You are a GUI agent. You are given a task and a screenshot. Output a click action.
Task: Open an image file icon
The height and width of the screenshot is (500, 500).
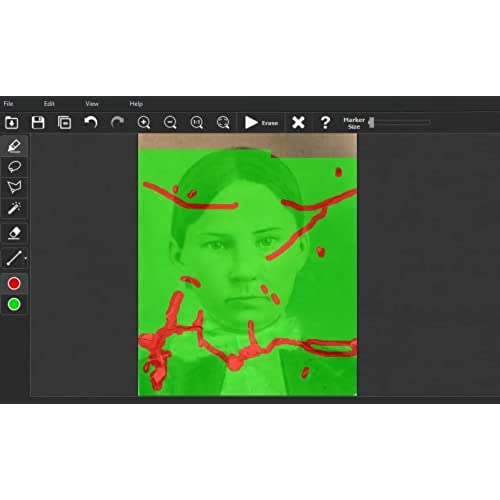(x=11, y=122)
